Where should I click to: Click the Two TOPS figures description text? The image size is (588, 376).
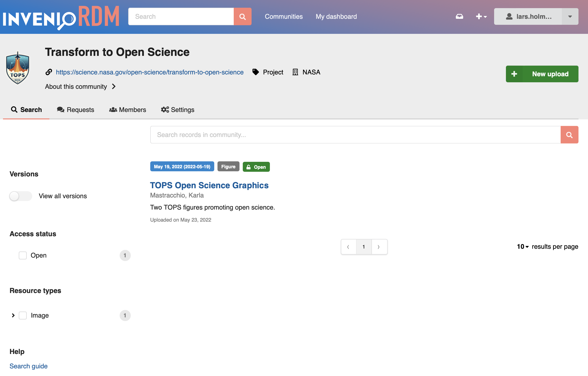[212, 207]
